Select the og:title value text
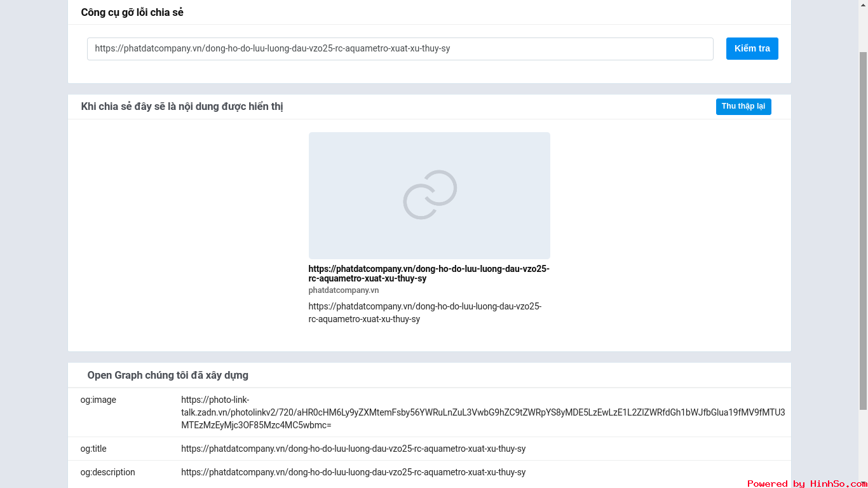This screenshot has width=868, height=488. 353,449
